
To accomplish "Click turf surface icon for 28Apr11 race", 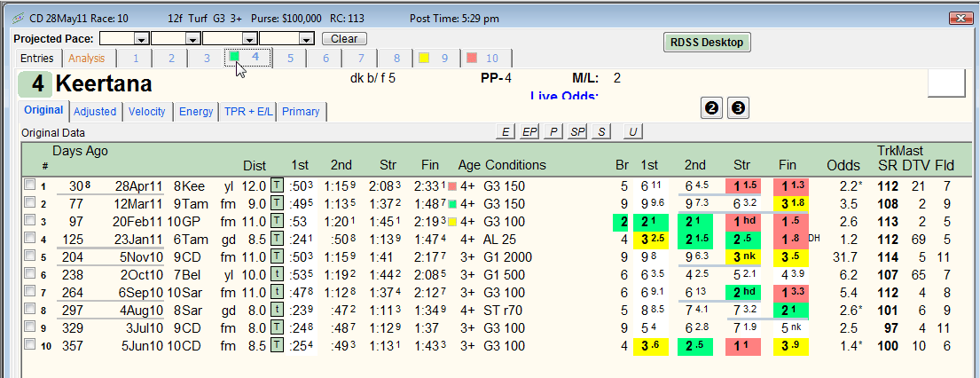I will (x=277, y=185).
